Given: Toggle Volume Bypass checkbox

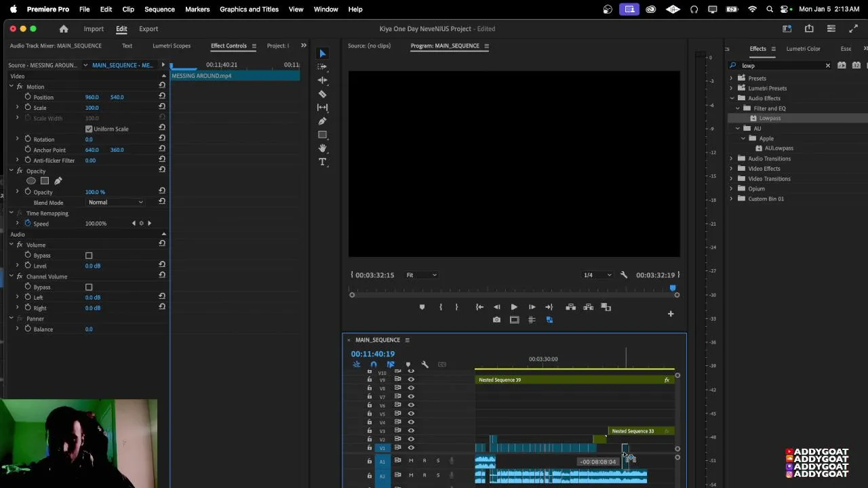Looking at the screenshot, I should [x=89, y=256].
